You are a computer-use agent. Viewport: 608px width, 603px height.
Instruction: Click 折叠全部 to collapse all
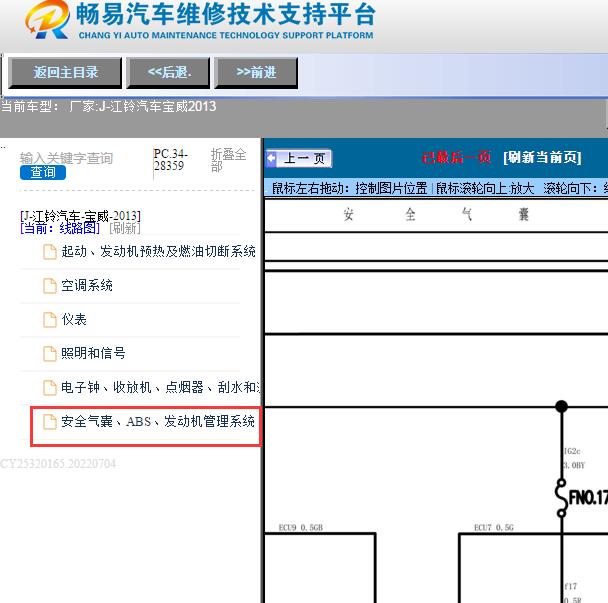click(228, 160)
